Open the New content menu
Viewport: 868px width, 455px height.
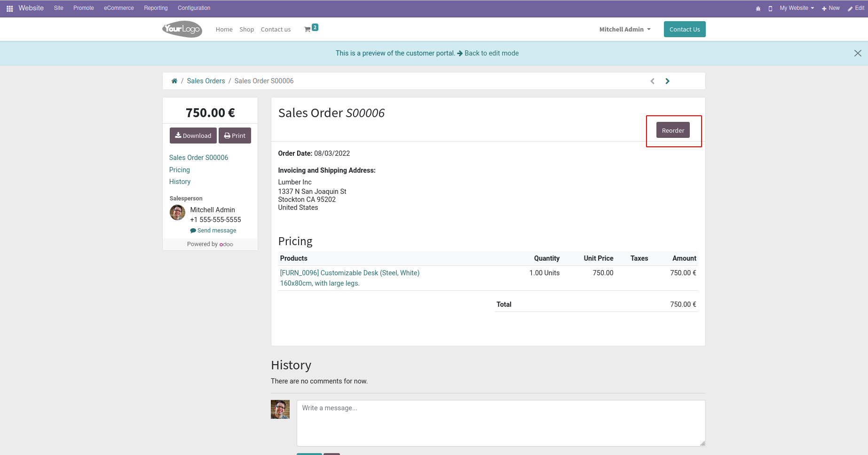[x=830, y=8]
